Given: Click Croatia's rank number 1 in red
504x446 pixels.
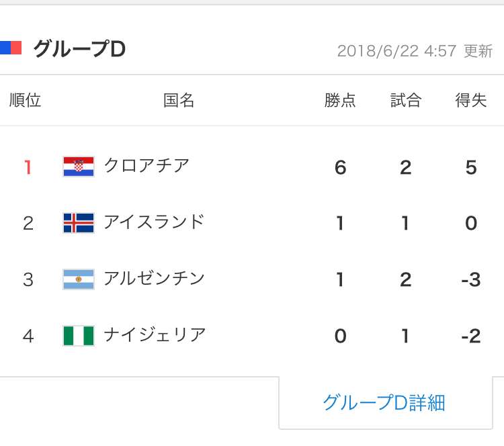Looking at the screenshot, I should tap(28, 167).
